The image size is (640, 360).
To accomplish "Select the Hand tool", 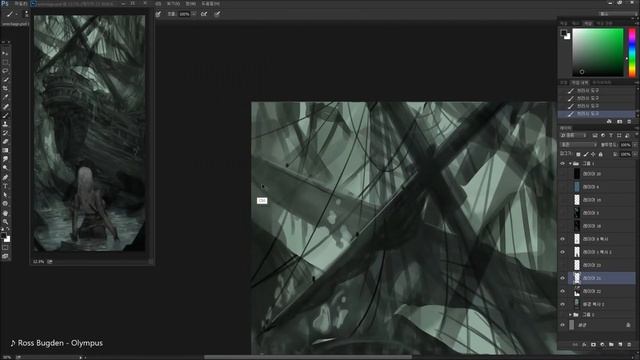I will pos(5,213).
